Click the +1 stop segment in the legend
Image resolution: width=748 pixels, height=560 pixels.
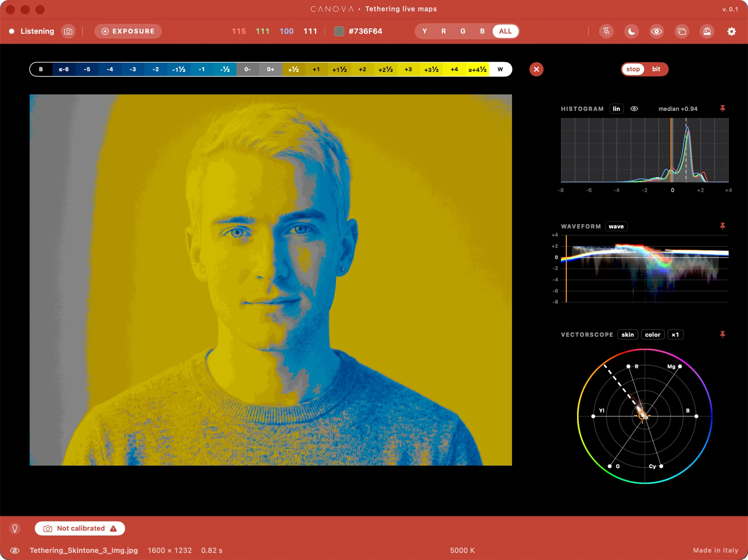[x=316, y=69]
